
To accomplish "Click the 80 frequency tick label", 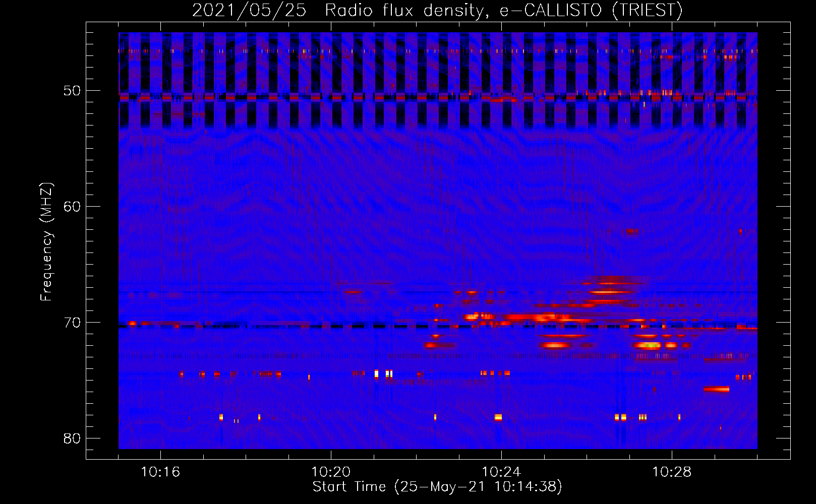I will point(73,438).
